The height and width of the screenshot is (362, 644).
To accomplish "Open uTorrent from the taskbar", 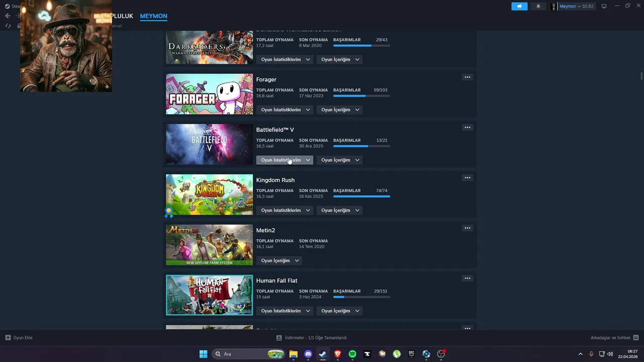I will pyautogui.click(x=397, y=354).
